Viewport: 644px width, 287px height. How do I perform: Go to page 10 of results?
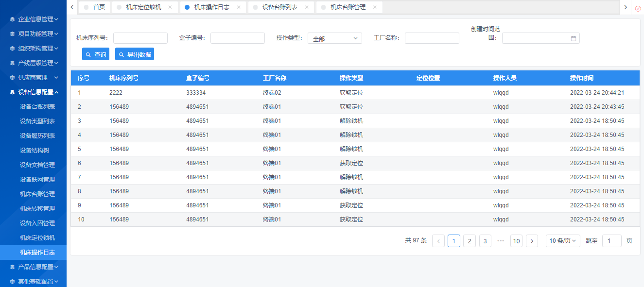[517, 241]
